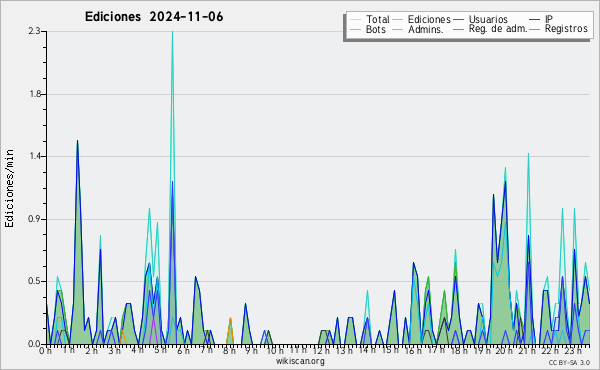600x370 pixels.
Task: Click the '20 h' x-axis label
Action: [x=505, y=351]
